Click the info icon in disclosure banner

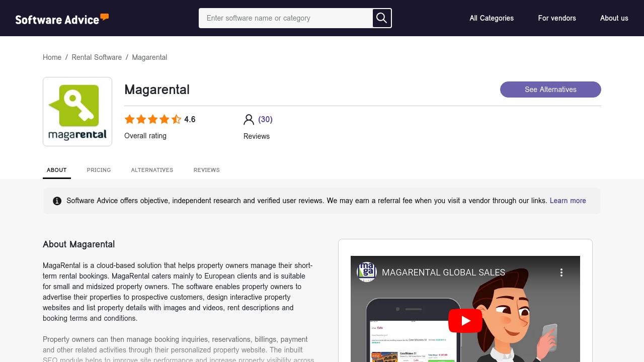pyautogui.click(x=57, y=201)
